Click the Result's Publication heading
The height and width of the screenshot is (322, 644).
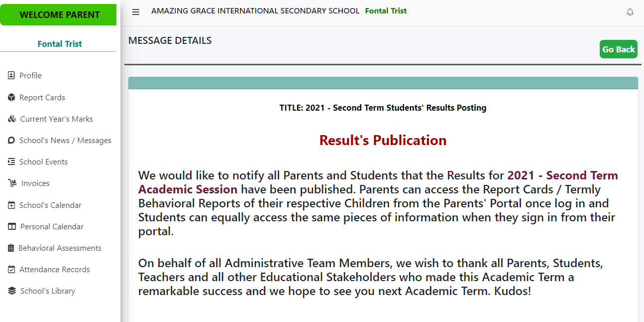383,141
